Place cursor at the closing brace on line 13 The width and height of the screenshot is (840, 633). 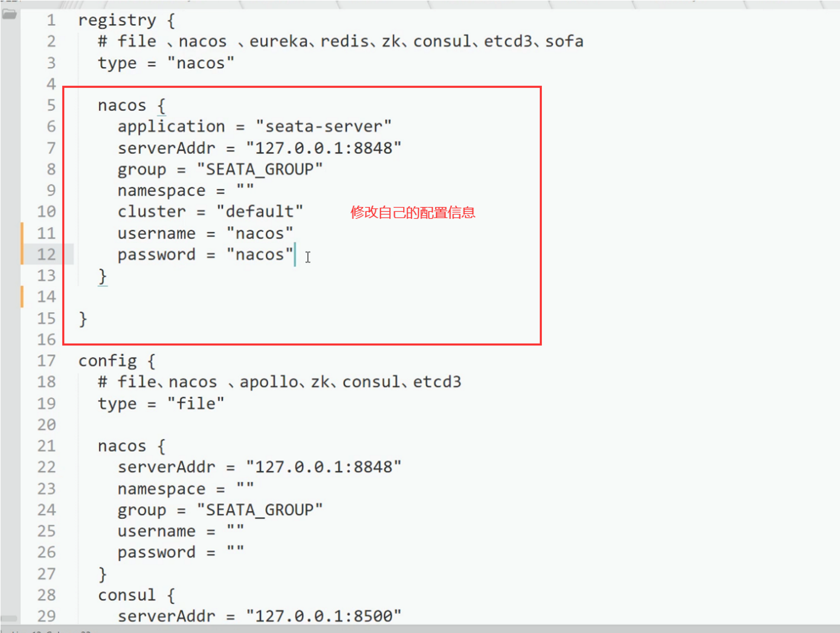(102, 276)
